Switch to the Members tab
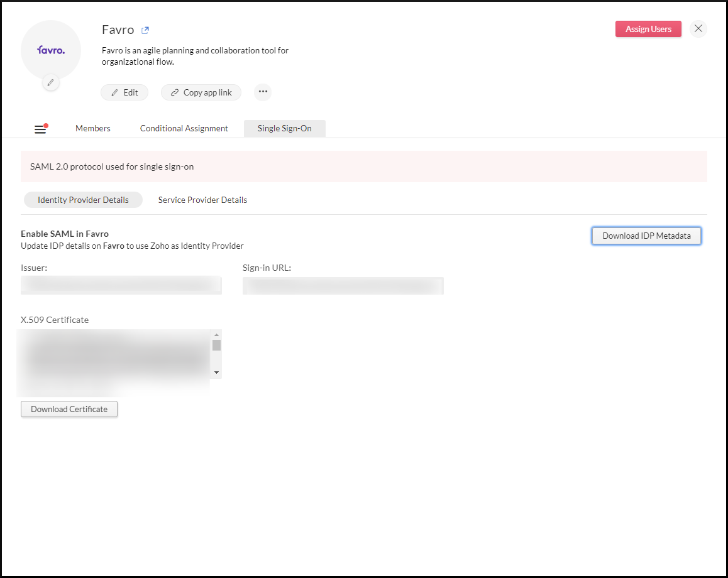 (93, 129)
